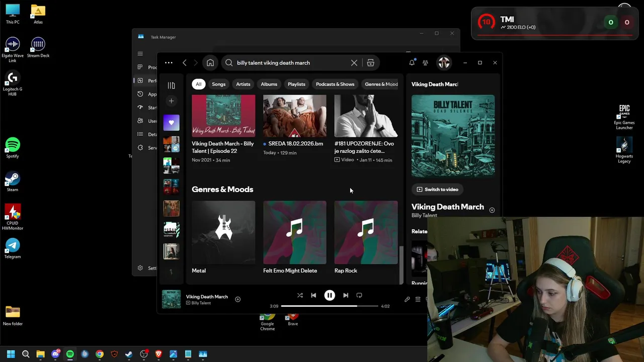Select the Logitech G HUB desktop icon
Viewport: 644px width, 362px height.
coord(13,83)
